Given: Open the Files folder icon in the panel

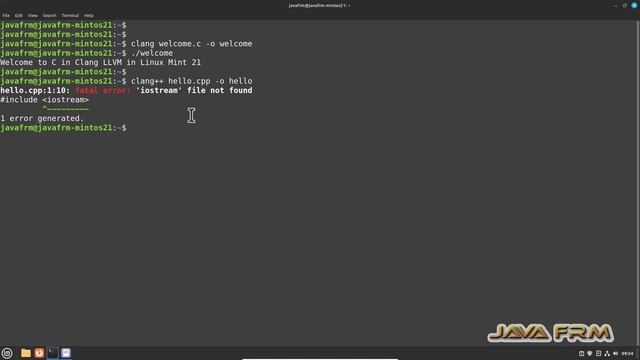Looking at the screenshot, I should [x=26, y=353].
